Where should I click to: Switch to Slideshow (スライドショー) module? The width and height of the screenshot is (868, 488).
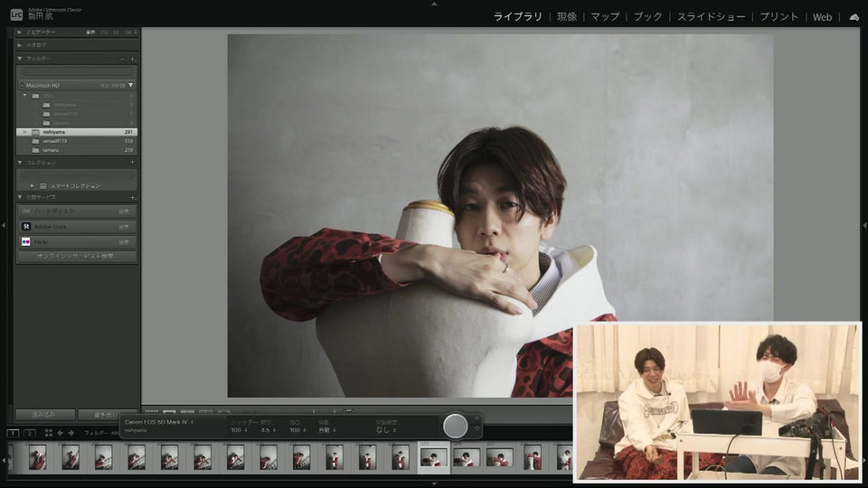(x=711, y=16)
